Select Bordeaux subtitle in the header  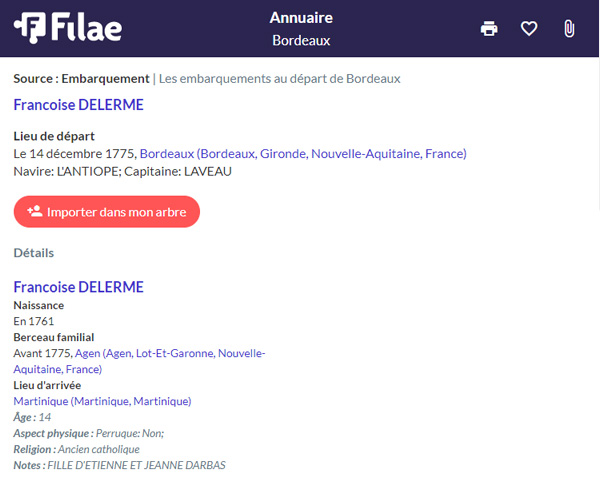(301, 41)
